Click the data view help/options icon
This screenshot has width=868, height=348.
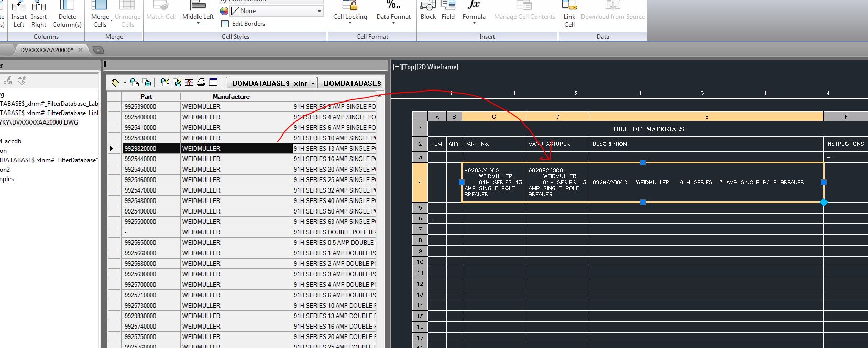click(x=189, y=83)
